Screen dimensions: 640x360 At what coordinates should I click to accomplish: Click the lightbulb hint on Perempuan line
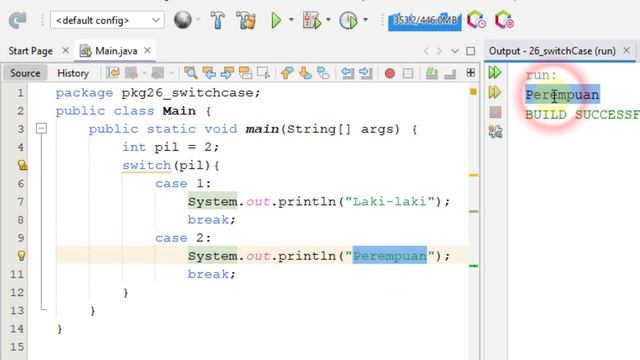[22, 256]
